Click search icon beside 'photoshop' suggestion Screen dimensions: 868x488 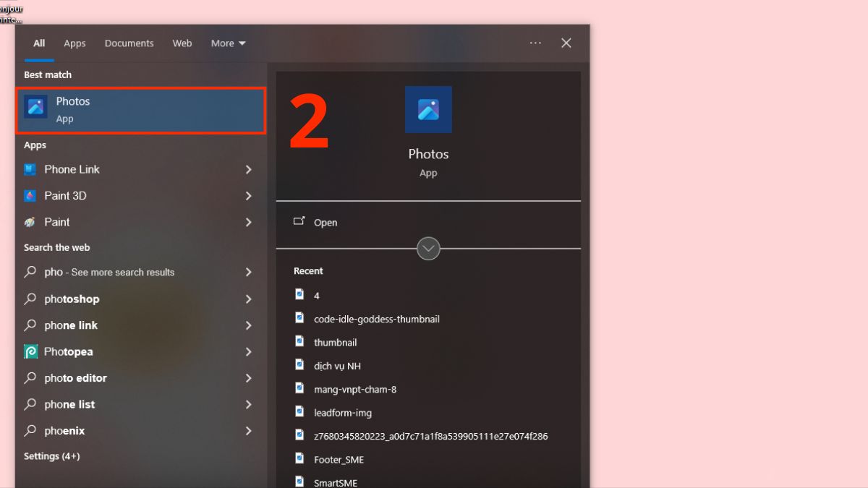click(30, 299)
